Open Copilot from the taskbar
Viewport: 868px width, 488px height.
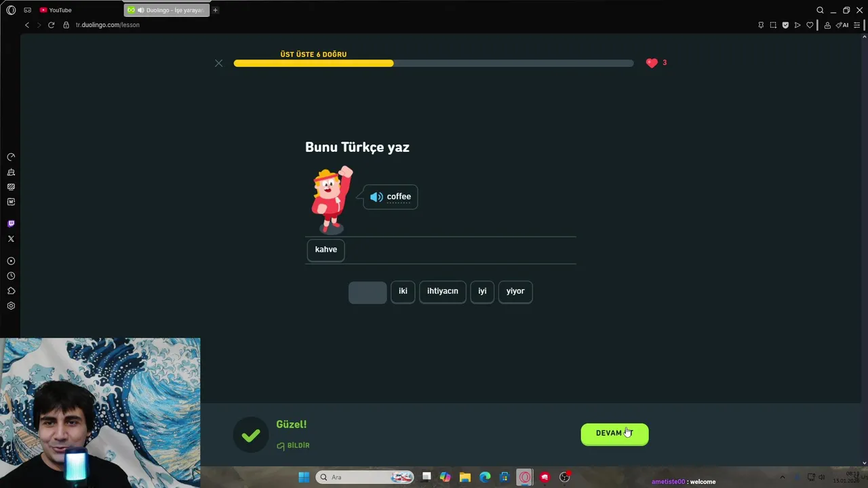[x=445, y=477]
